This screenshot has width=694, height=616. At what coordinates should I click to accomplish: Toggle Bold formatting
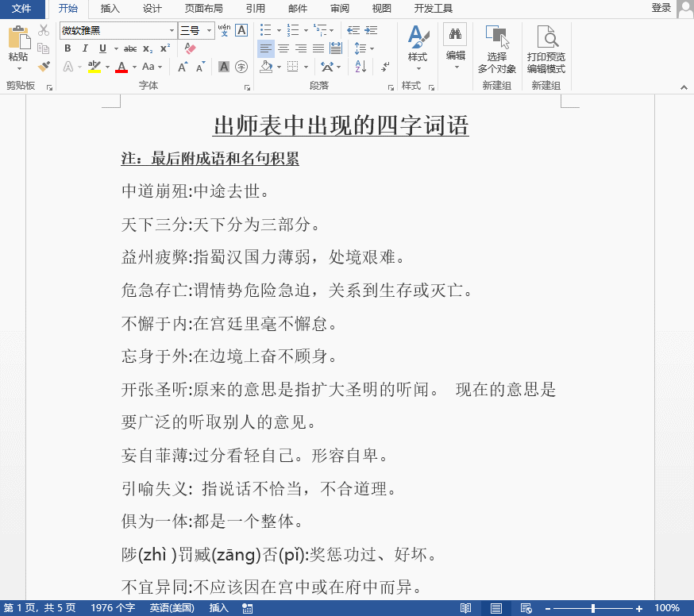tap(67, 48)
